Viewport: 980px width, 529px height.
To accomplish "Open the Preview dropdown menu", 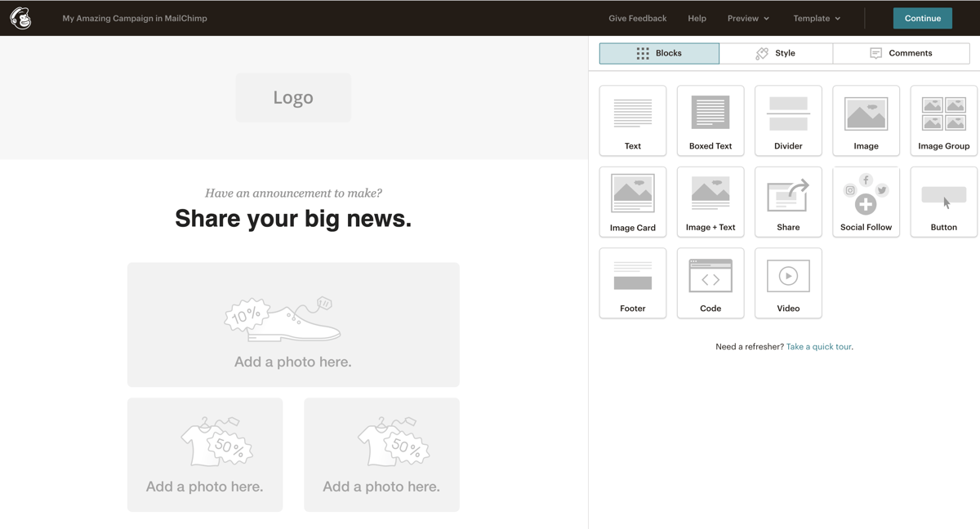I will [x=748, y=18].
